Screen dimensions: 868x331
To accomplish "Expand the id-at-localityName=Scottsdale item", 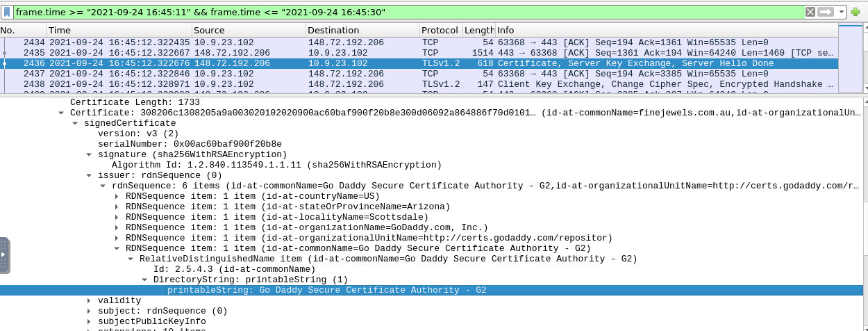I will click(x=117, y=217).
